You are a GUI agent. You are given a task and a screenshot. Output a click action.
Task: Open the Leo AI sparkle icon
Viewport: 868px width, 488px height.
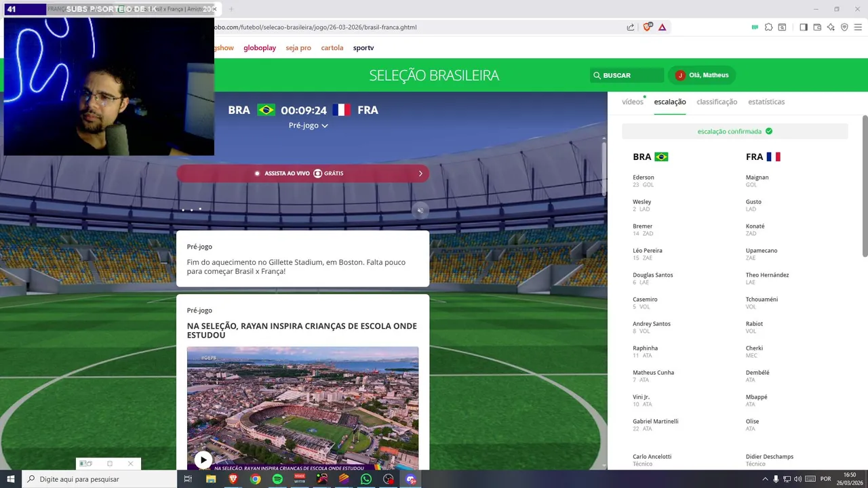pyautogui.click(x=831, y=27)
